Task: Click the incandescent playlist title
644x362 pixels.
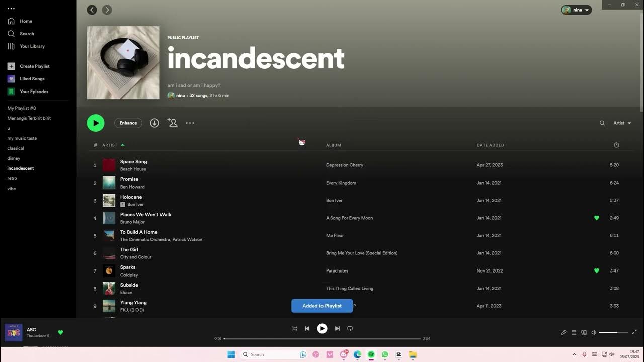Action: coord(256,59)
